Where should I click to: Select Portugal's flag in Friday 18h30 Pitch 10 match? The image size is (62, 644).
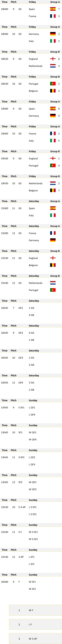click(53, 84)
